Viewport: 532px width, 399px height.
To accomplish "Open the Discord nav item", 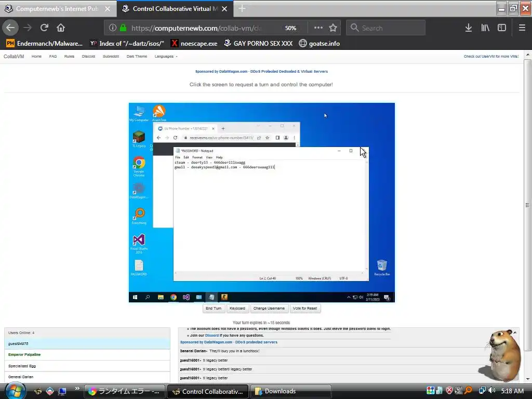I will pos(88,56).
